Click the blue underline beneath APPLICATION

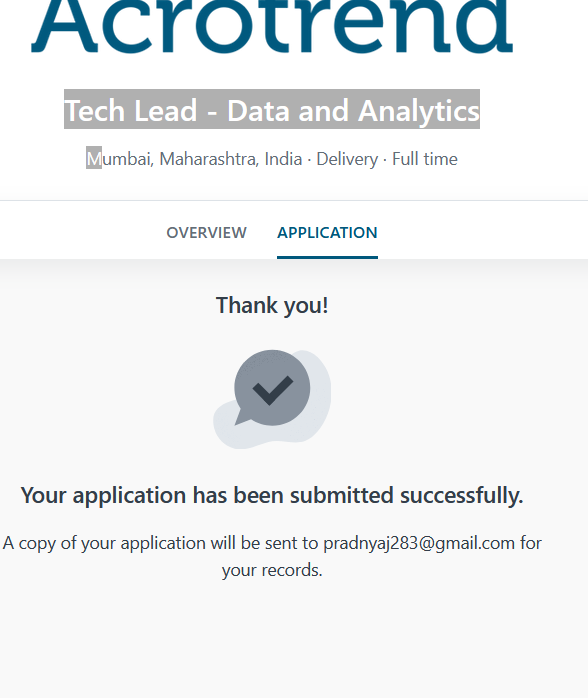click(327, 257)
